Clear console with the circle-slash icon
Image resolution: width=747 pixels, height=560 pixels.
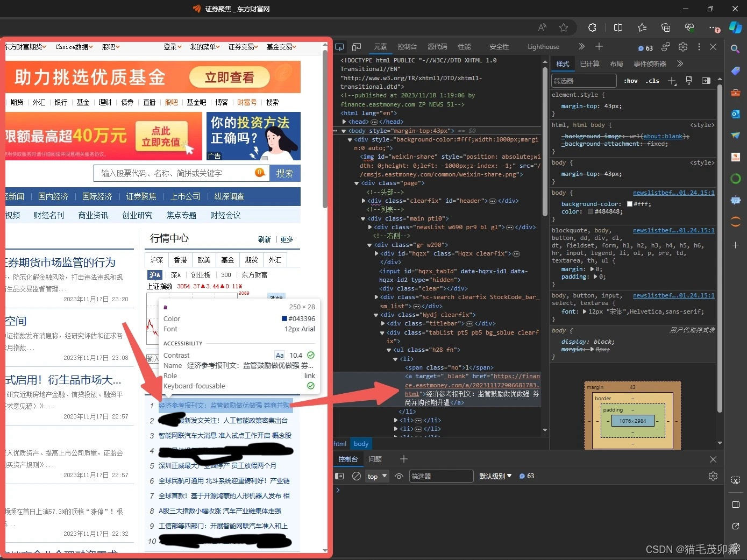[x=356, y=476]
